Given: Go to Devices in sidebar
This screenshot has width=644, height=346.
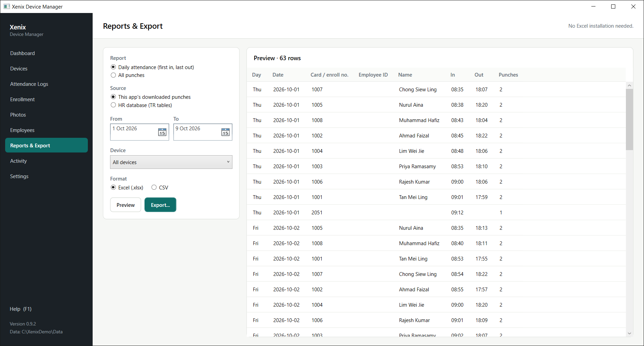Looking at the screenshot, I should click(46, 69).
